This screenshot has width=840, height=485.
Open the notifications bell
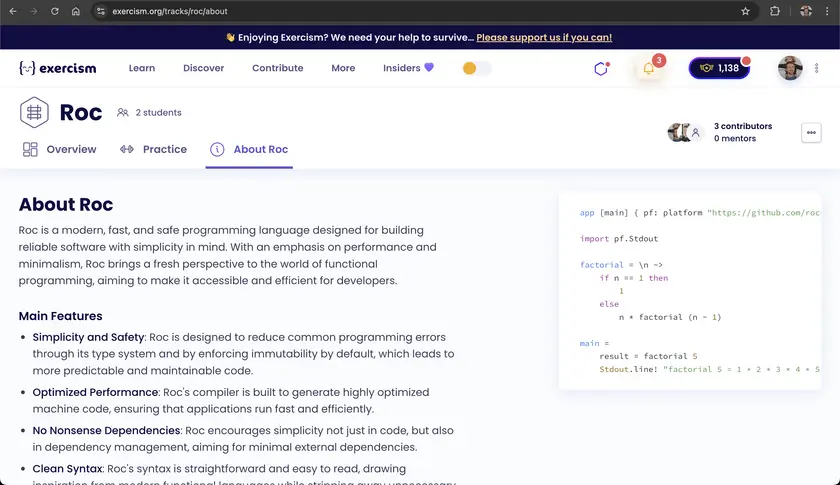point(649,68)
